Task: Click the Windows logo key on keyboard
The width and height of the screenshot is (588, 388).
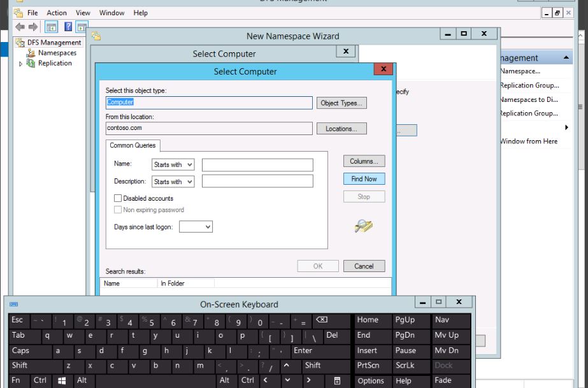Action: (x=62, y=381)
